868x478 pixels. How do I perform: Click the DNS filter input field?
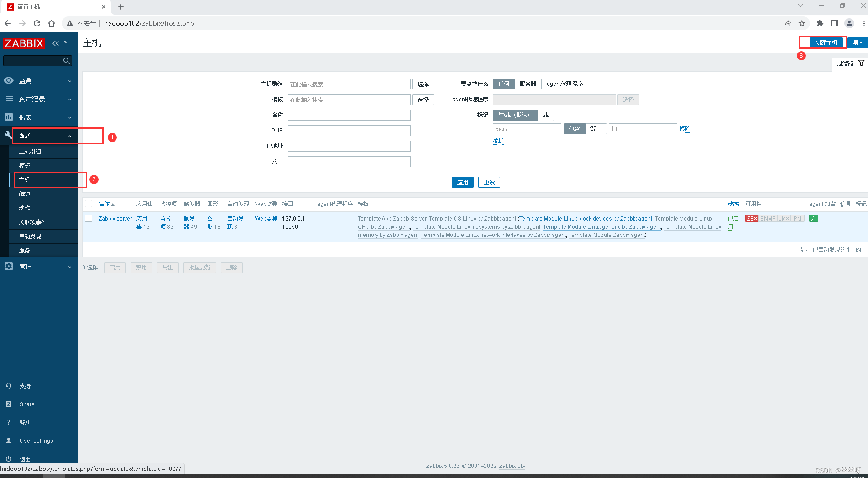coord(349,131)
